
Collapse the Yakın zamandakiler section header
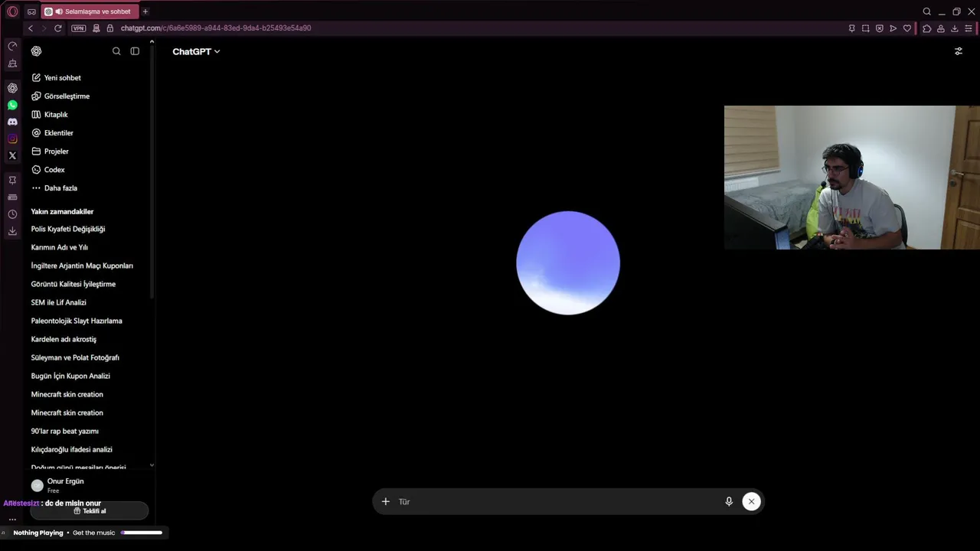62,211
